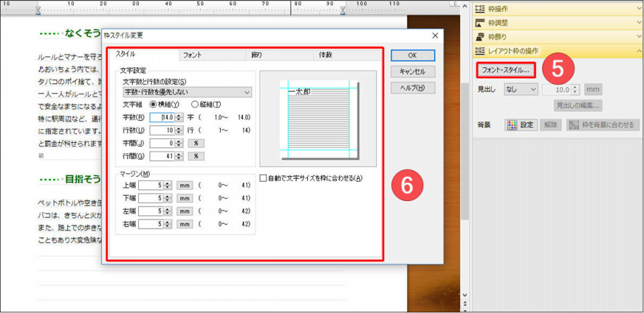
Task: Click the 枠調整 panel icon
Action: pyautogui.click(x=480, y=23)
